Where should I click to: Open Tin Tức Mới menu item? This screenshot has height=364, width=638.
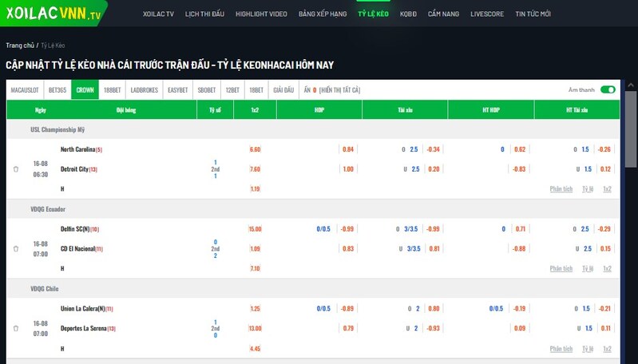533,14
